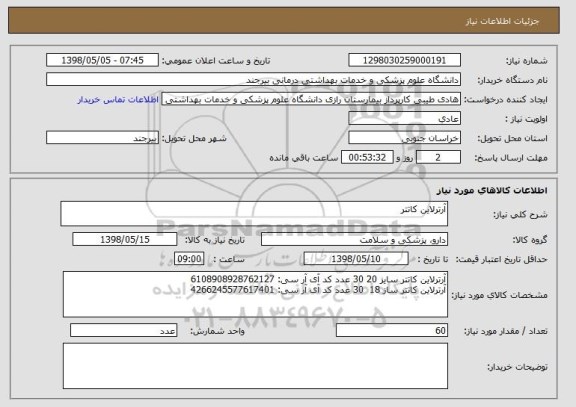Viewport: 576px width, 407px height.
Task: Click the label استان محل تحویل
Action: pyautogui.click(x=512, y=138)
